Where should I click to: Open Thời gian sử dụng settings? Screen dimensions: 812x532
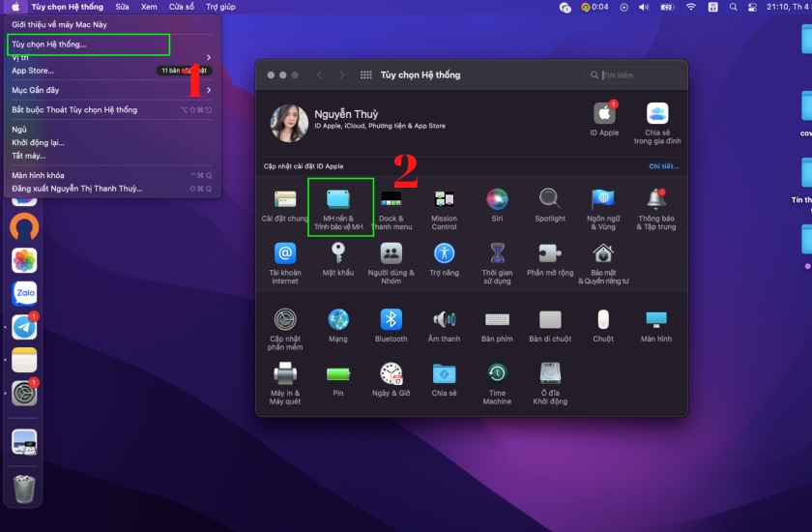[497, 263]
